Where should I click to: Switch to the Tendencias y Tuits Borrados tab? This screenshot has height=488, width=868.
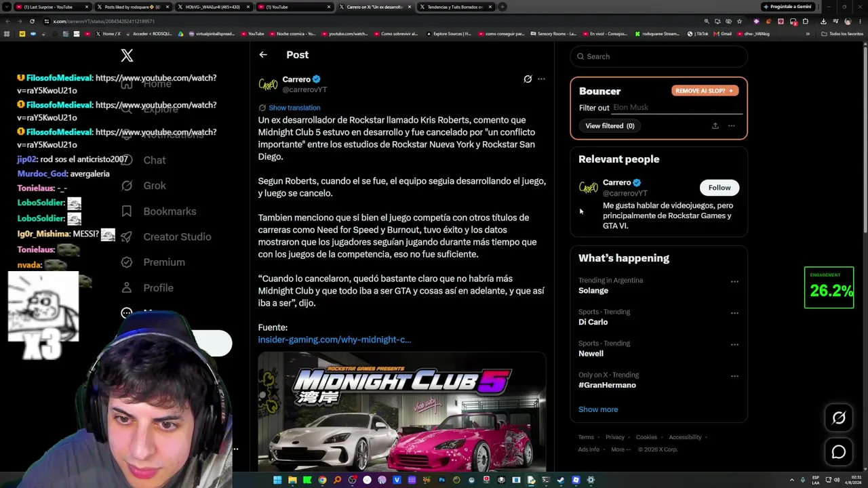click(x=456, y=7)
